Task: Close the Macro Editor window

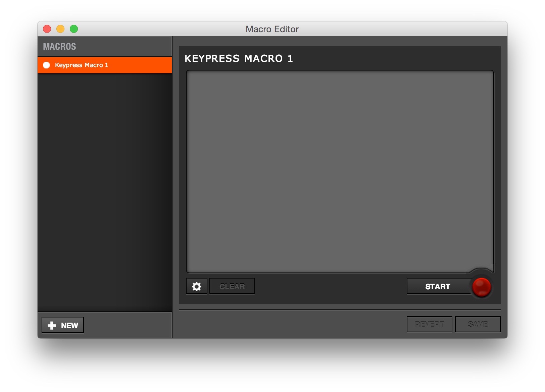Action: pos(47,29)
